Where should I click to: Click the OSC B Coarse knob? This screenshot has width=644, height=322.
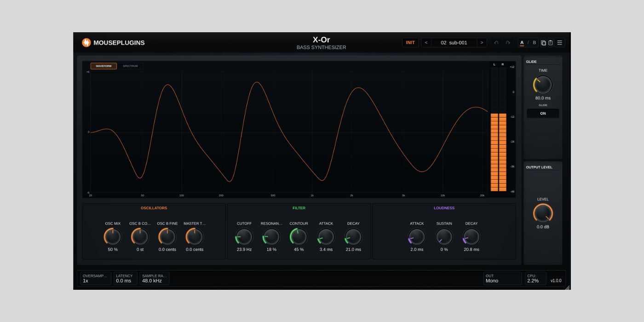coord(140,237)
